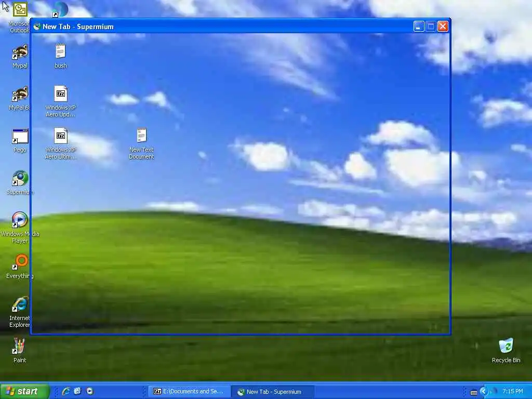Select the Pego desktop shortcut
This screenshot has width=532, height=399.
coord(20,136)
